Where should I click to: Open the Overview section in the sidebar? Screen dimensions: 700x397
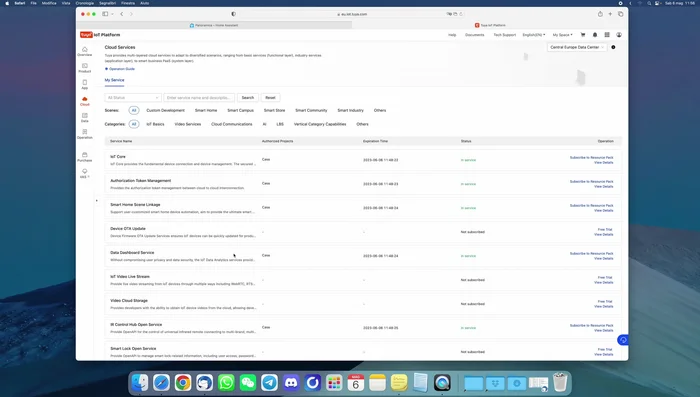coord(84,51)
